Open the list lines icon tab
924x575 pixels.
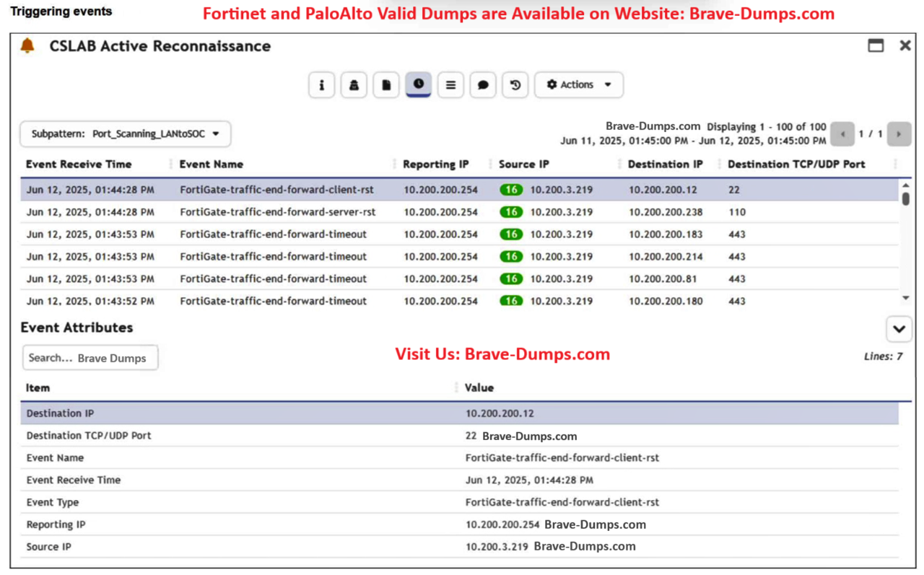coord(450,85)
